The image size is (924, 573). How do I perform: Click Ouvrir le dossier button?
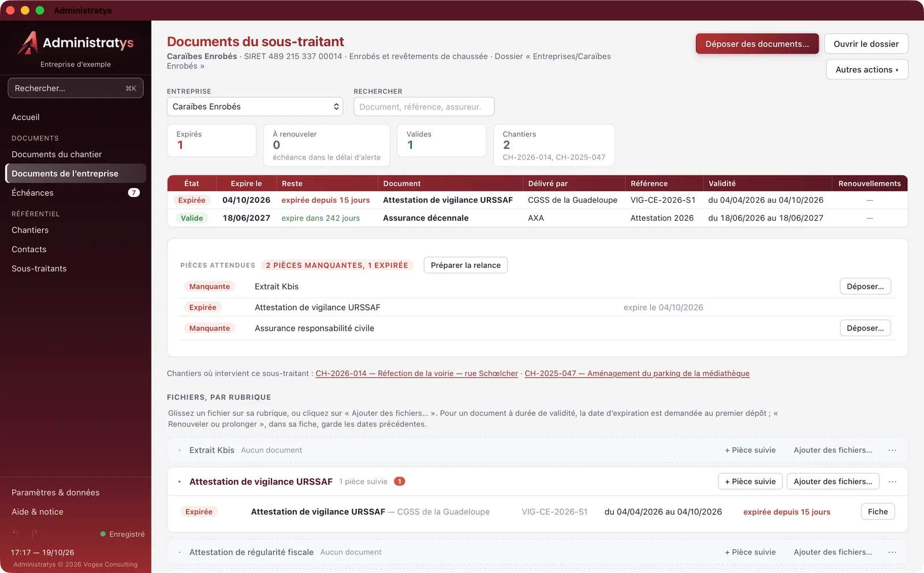click(866, 44)
